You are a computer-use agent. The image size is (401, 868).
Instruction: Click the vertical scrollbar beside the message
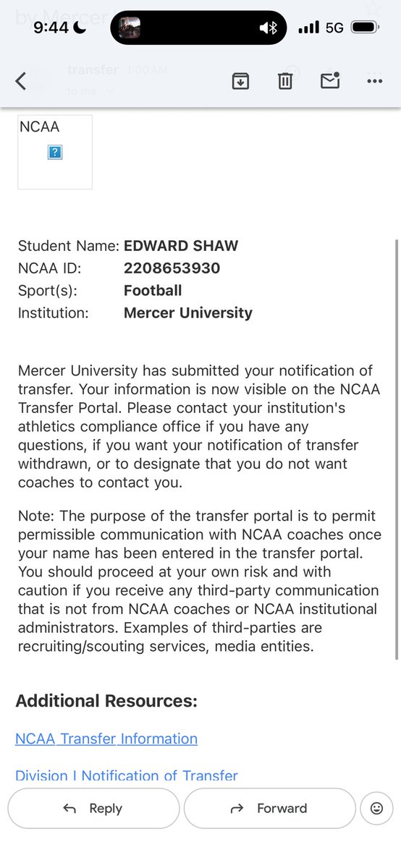[x=396, y=448]
